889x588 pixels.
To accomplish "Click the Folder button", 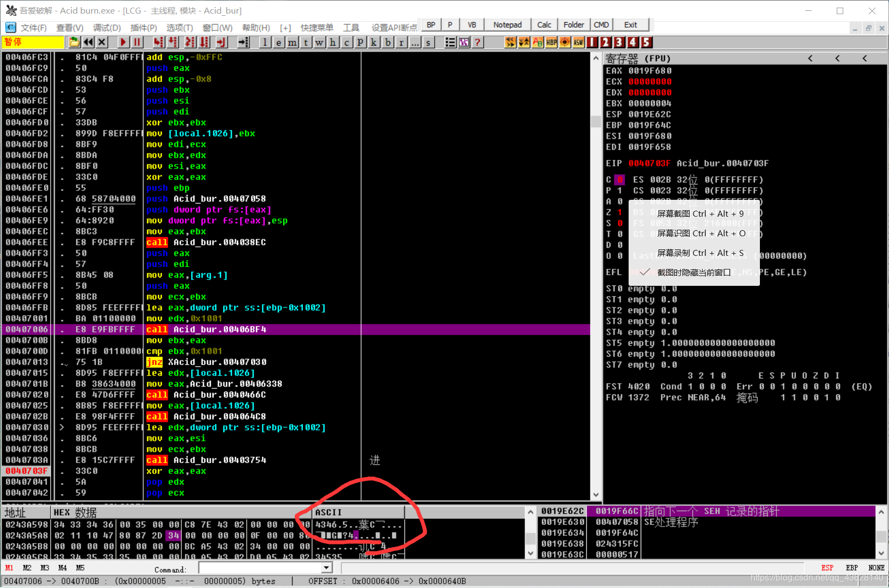I will [574, 24].
